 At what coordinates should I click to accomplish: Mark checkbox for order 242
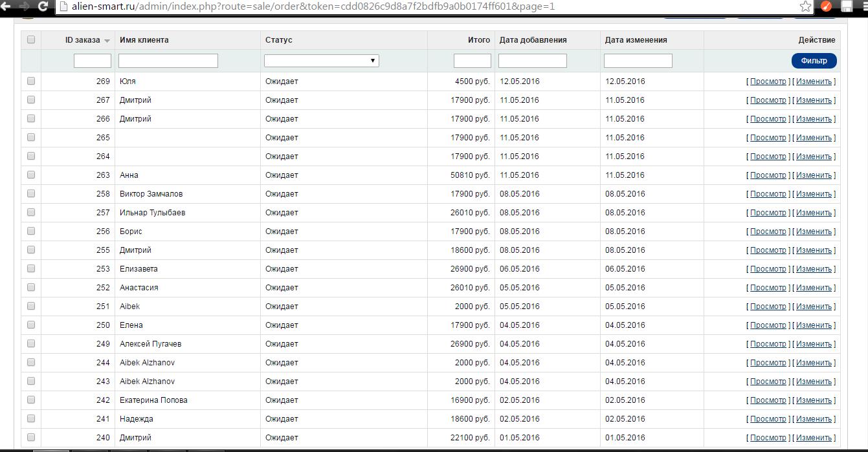click(31, 400)
